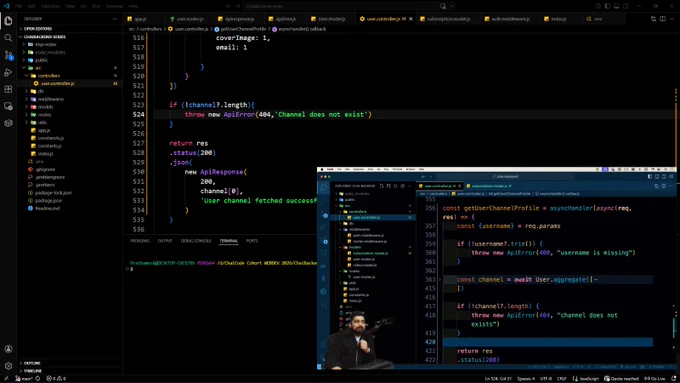The height and width of the screenshot is (383, 680).
Task: Expand the models folder
Action: coord(69,107)
